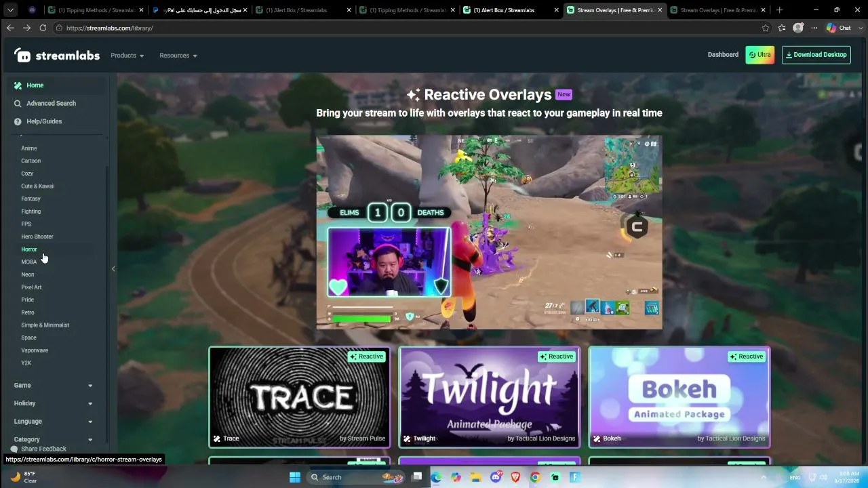Open File Explorer from taskbar
Screen dimensions: 868x488
point(476,477)
